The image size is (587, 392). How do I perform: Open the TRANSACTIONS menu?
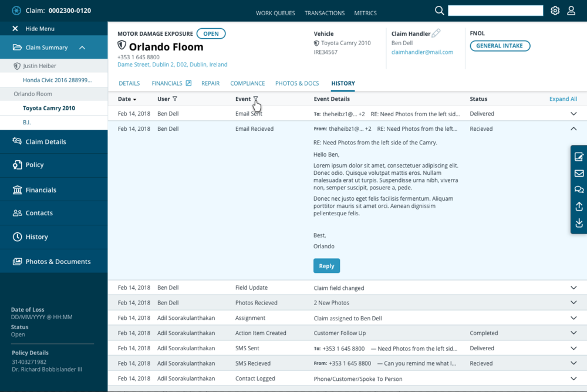pyautogui.click(x=324, y=13)
